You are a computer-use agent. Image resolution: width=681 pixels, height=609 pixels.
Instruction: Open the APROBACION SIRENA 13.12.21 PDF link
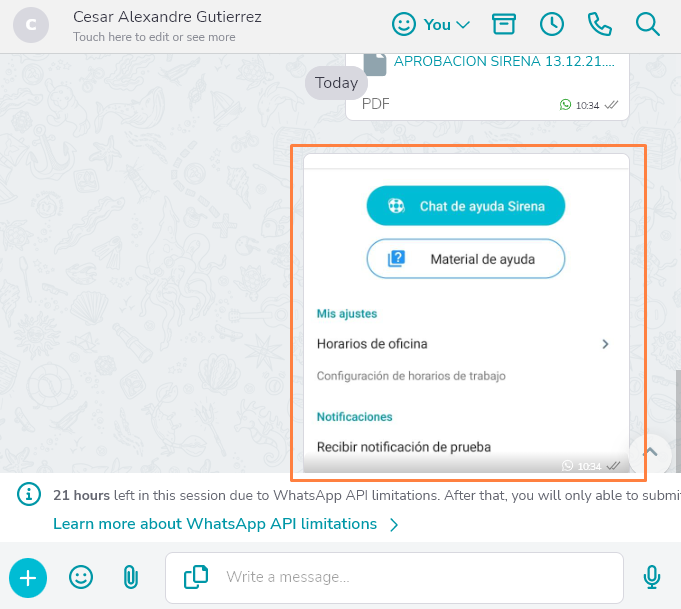click(504, 61)
